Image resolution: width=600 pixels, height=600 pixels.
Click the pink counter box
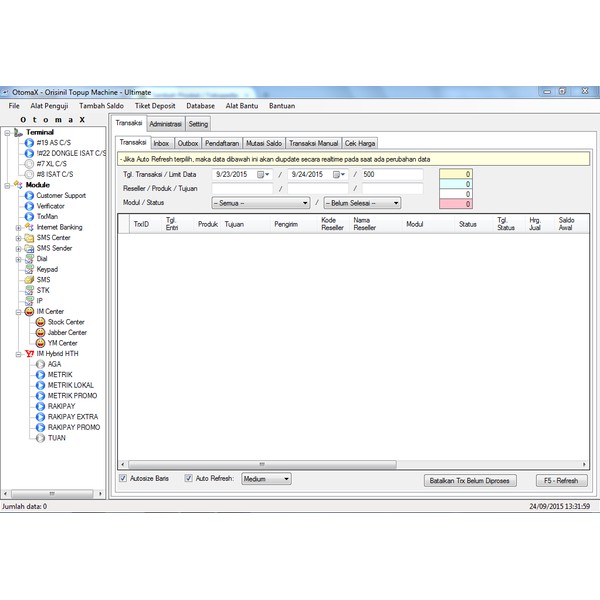pyautogui.click(x=456, y=204)
